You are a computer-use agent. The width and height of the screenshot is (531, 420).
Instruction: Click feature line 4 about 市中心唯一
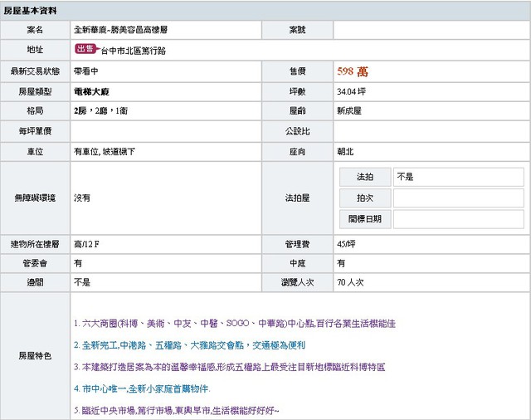pyautogui.click(x=142, y=388)
